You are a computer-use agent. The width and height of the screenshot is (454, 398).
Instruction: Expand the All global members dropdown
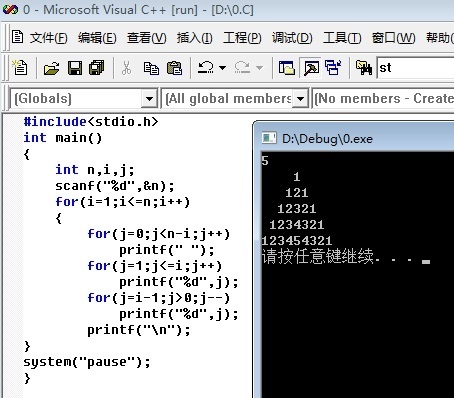click(300, 99)
